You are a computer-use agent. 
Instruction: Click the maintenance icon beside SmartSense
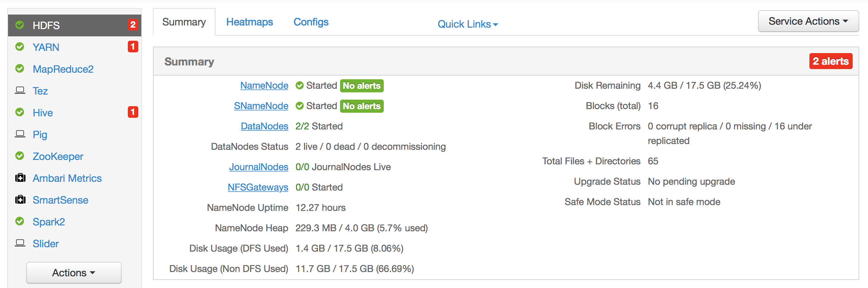(20, 200)
